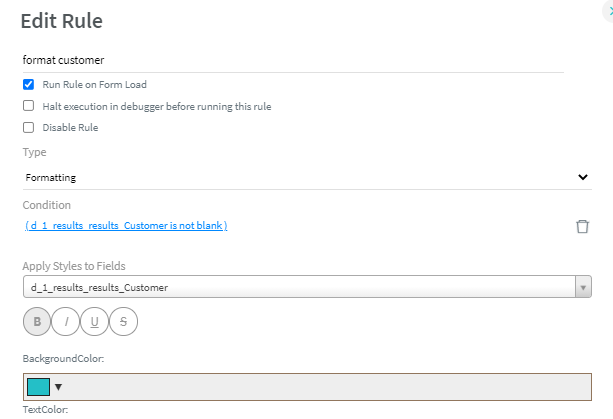Enable the Halt execution in debugger checkbox
The width and height of the screenshot is (613, 419).
pos(29,106)
